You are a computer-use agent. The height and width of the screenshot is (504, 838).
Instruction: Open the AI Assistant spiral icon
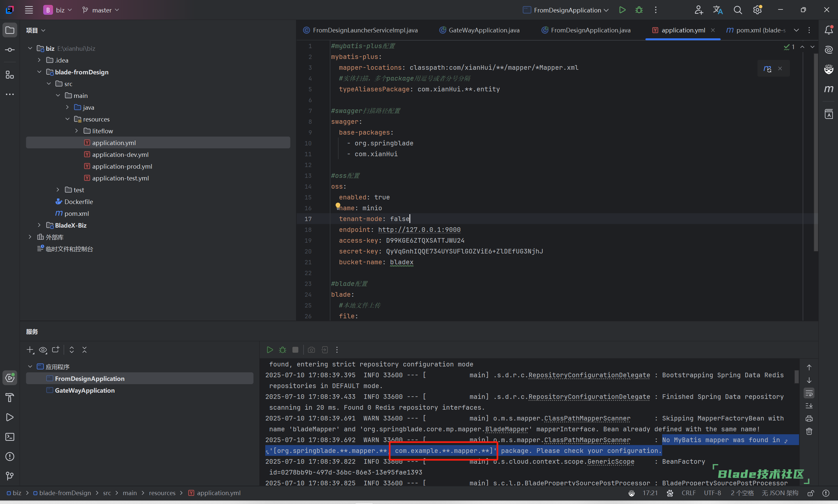pyautogui.click(x=829, y=49)
